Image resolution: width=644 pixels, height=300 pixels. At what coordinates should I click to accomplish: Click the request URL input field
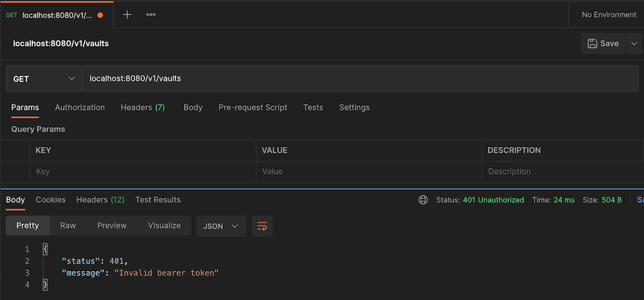tap(360, 78)
